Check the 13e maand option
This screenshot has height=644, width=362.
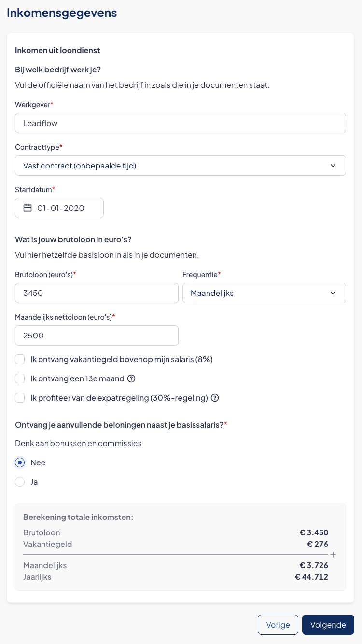[x=20, y=378]
